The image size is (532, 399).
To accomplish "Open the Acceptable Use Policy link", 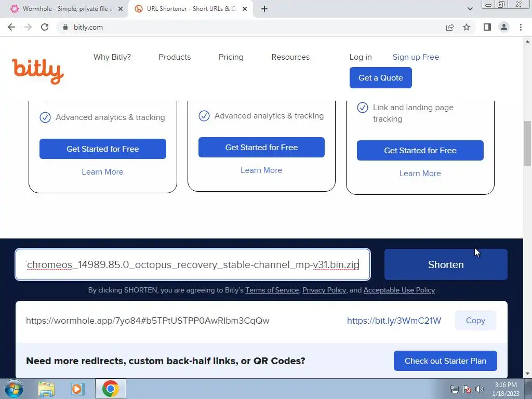I will click(399, 290).
